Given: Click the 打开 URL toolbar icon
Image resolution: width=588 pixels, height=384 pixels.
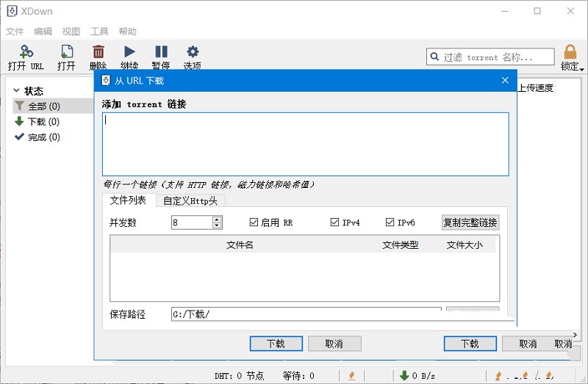Looking at the screenshot, I should (26, 51).
